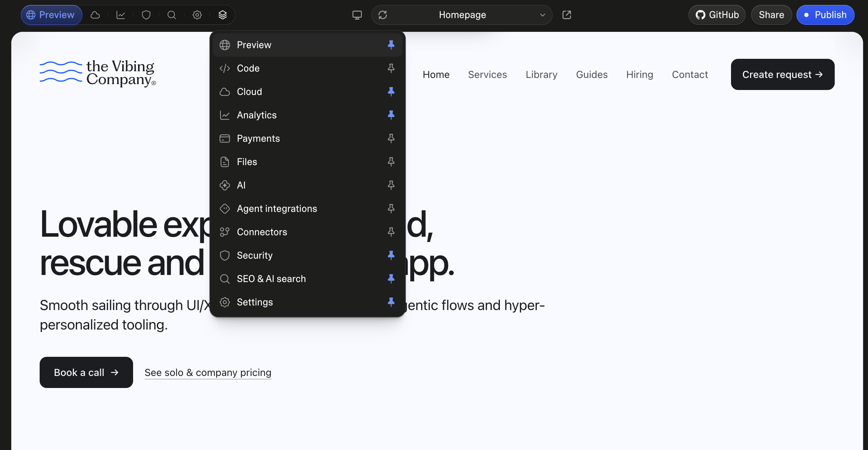This screenshot has width=868, height=450.
Task: Select Code in the dropdown menu
Action: (x=307, y=68)
